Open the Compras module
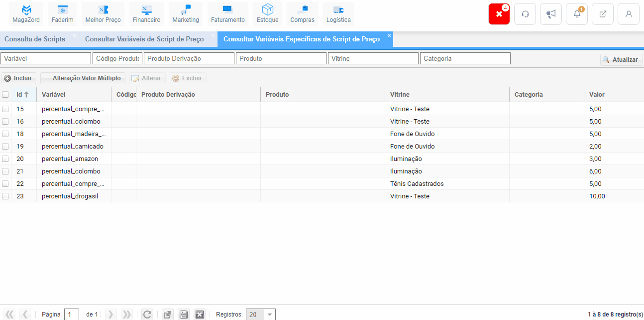The image size is (644, 320). tap(303, 14)
